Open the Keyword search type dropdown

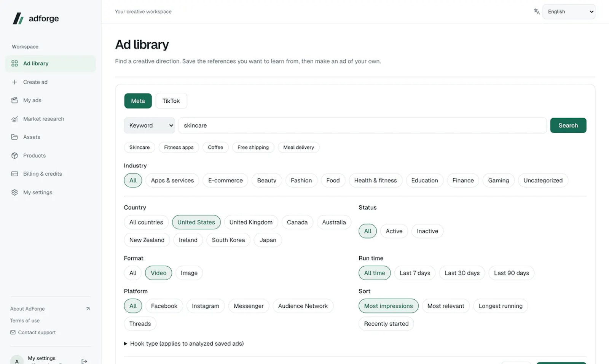click(149, 126)
